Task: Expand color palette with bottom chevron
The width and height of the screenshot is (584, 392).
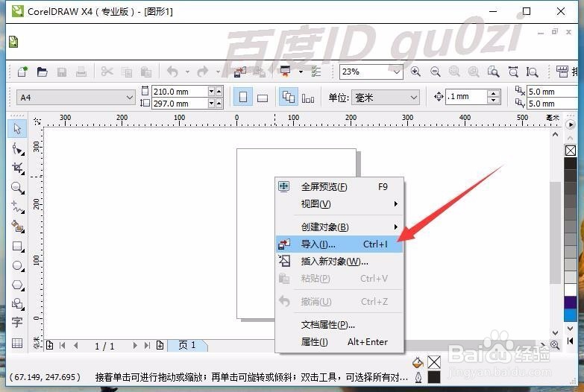Action: pos(571,329)
